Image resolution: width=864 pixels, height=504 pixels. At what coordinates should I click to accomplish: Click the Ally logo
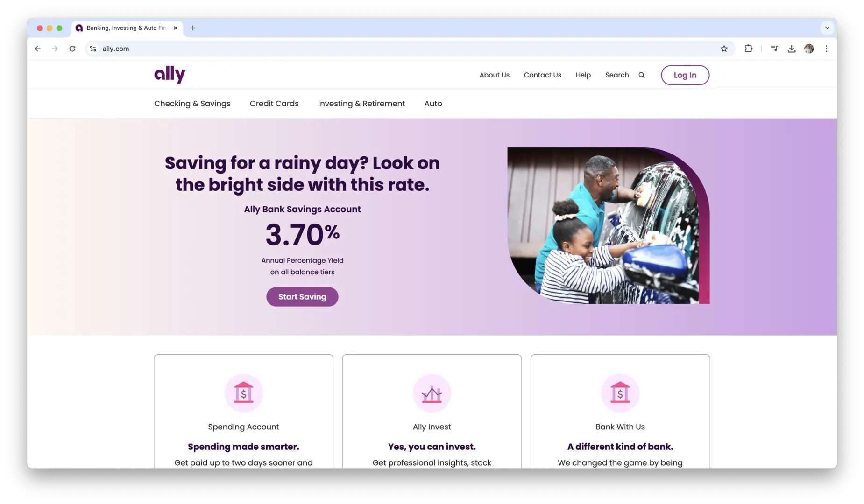coord(170,74)
